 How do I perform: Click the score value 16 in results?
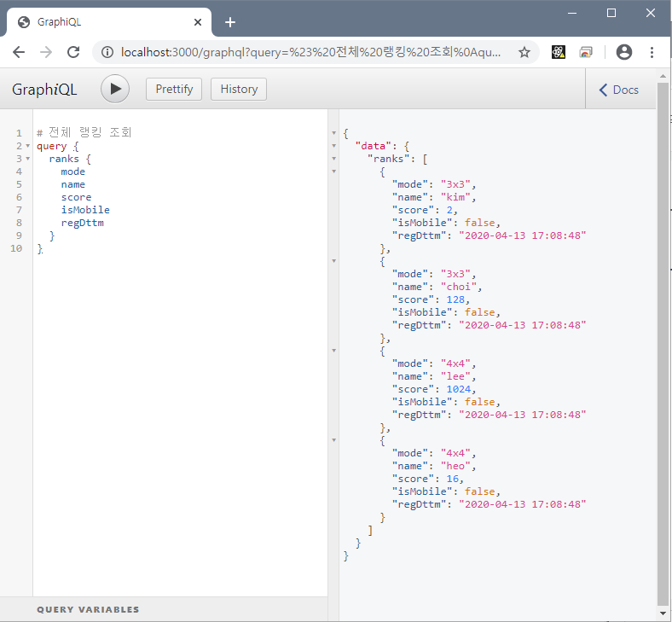pos(453,479)
